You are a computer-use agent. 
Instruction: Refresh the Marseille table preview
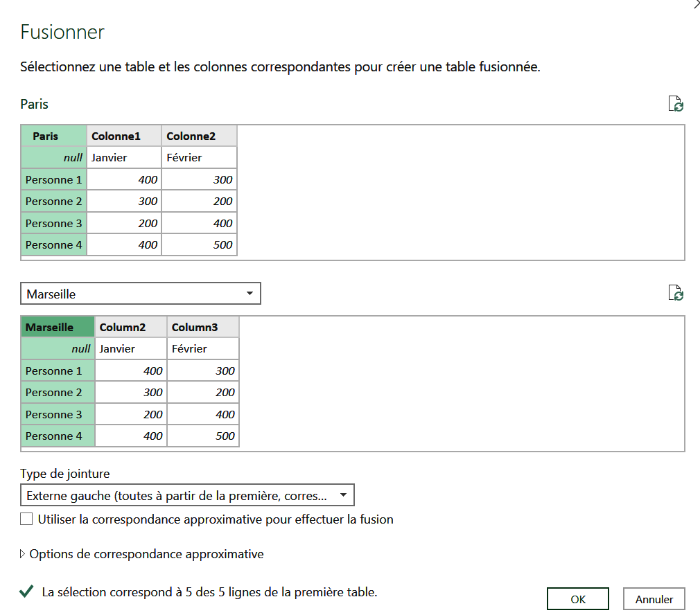[x=676, y=293]
